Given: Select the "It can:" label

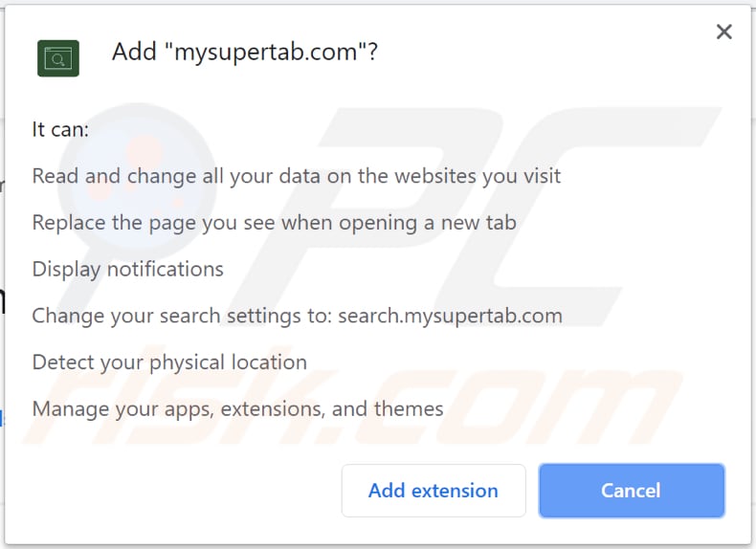Looking at the screenshot, I should pyautogui.click(x=60, y=129).
